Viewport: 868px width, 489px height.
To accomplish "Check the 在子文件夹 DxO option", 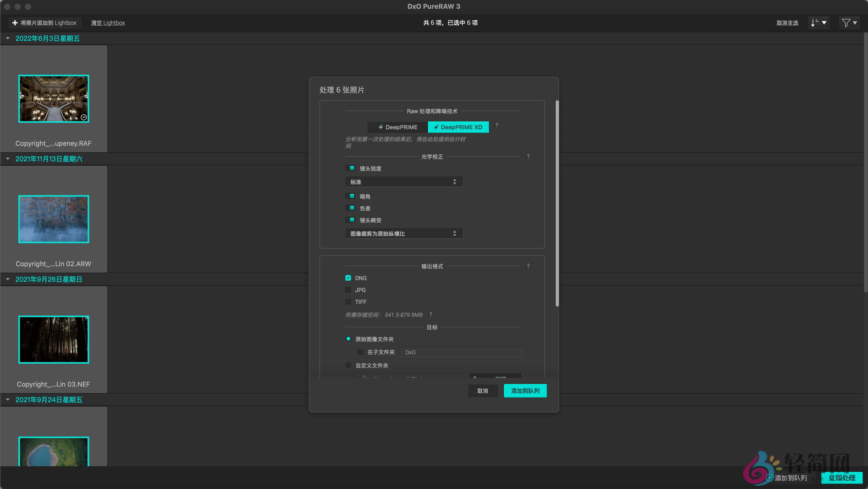I will point(360,352).
